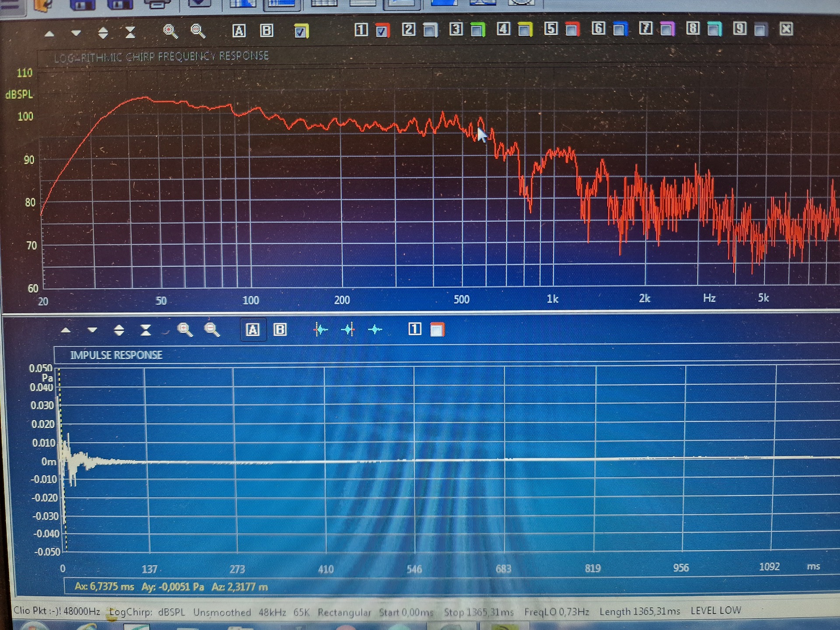Zoom out on frequency response graph

tap(198, 31)
